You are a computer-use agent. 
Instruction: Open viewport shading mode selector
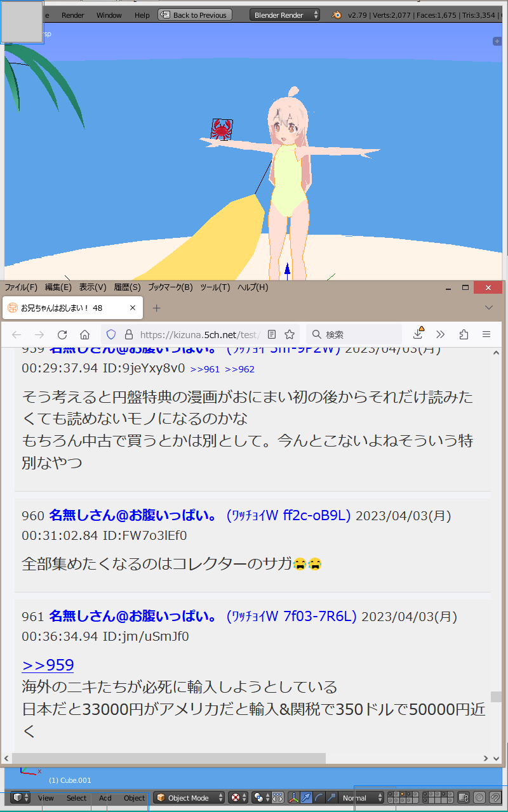tap(239, 797)
